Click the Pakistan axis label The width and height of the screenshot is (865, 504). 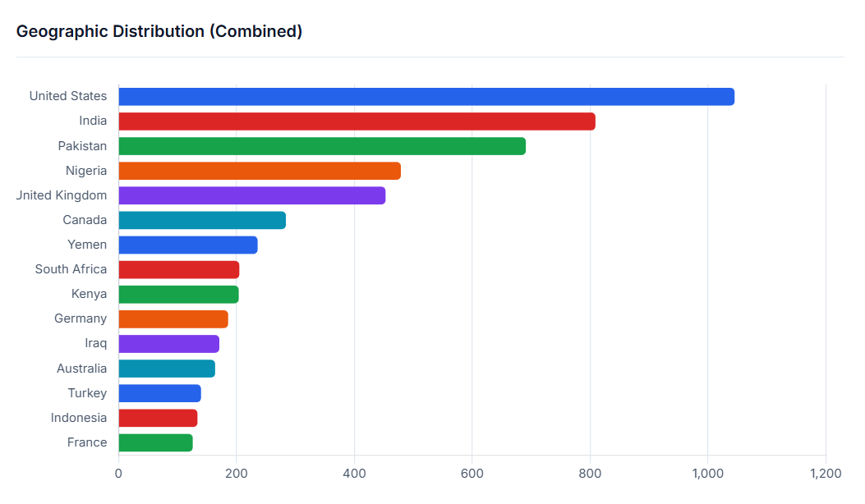(x=82, y=146)
